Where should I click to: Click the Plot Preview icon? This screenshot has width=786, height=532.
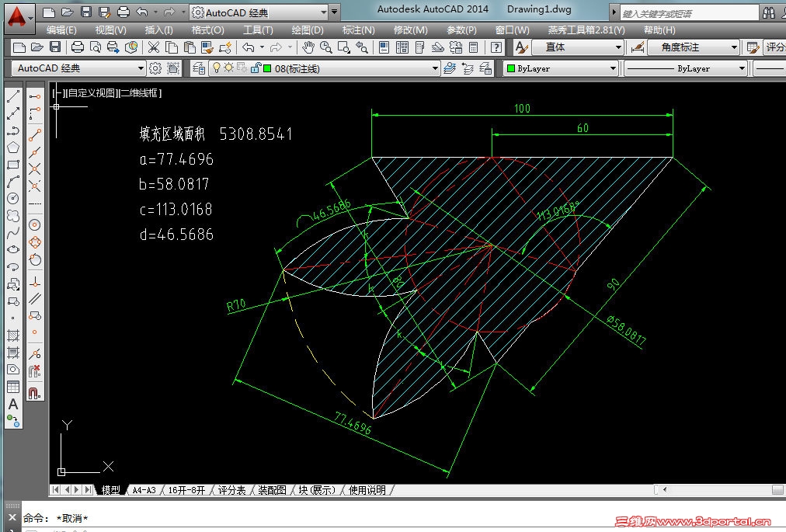pyautogui.click(x=96, y=47)
